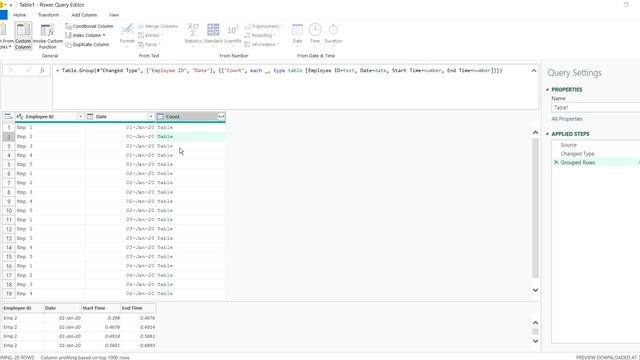
Task: Click End Time header in preview
Action: (x=138, y=308)
